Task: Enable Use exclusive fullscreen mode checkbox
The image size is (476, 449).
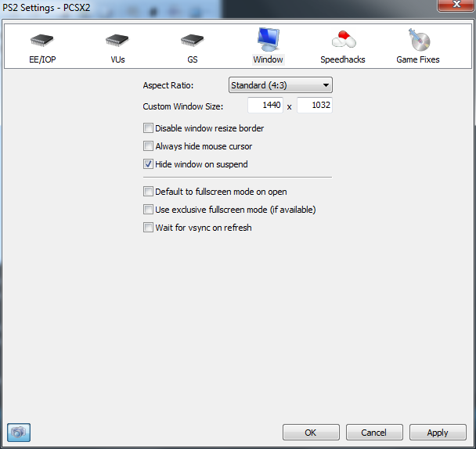Action: pos(148,210)
